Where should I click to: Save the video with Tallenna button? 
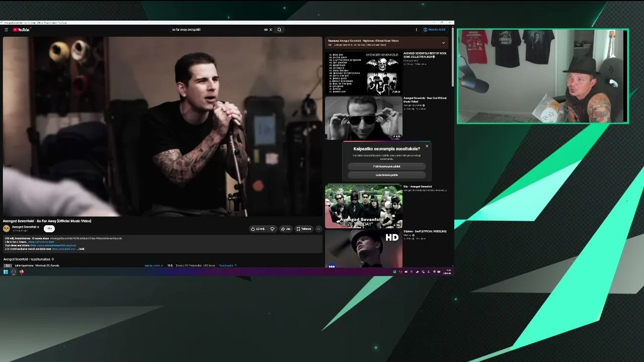304,229
